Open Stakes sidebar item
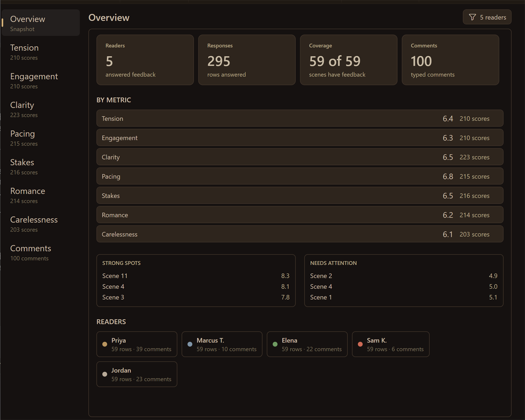This screenshot has height=420, width=525. tap(41, 167)
